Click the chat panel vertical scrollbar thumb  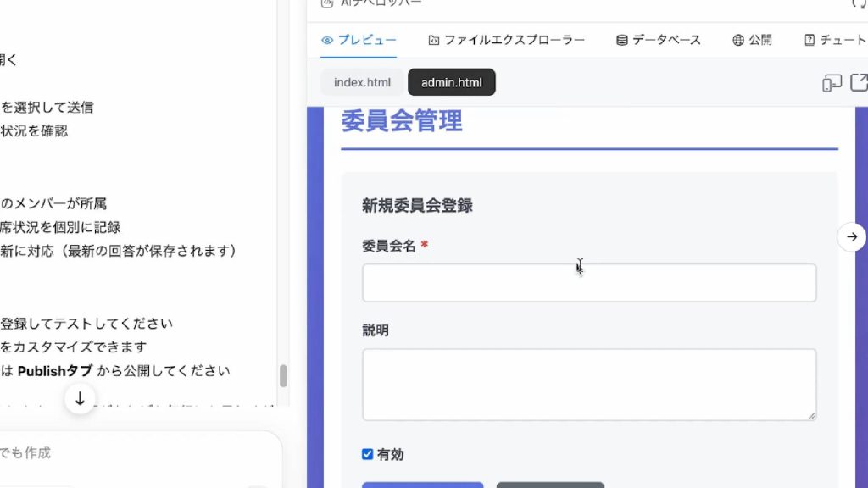coord(283,375)
